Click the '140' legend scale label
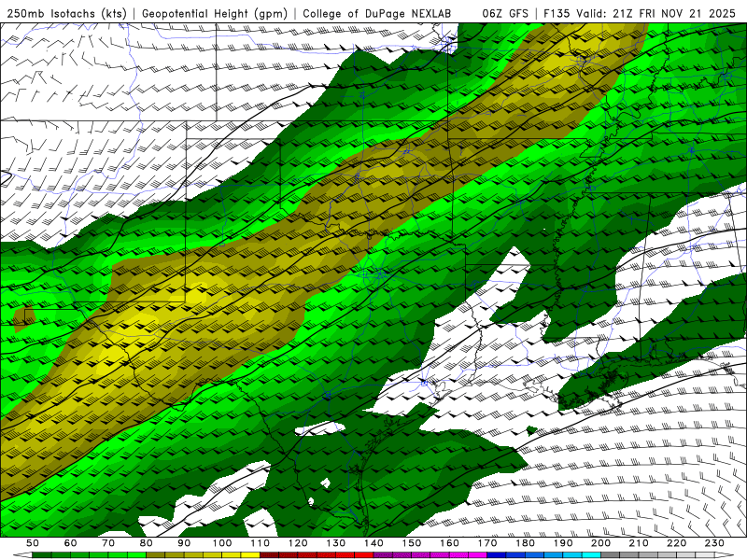747x560 pixels. 373,543
